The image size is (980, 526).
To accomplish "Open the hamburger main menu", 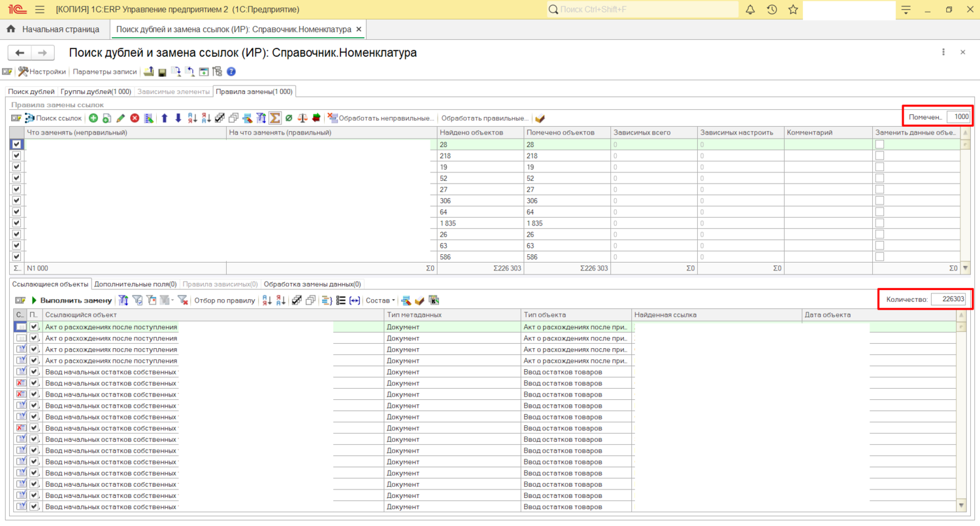I will [40, 10].
